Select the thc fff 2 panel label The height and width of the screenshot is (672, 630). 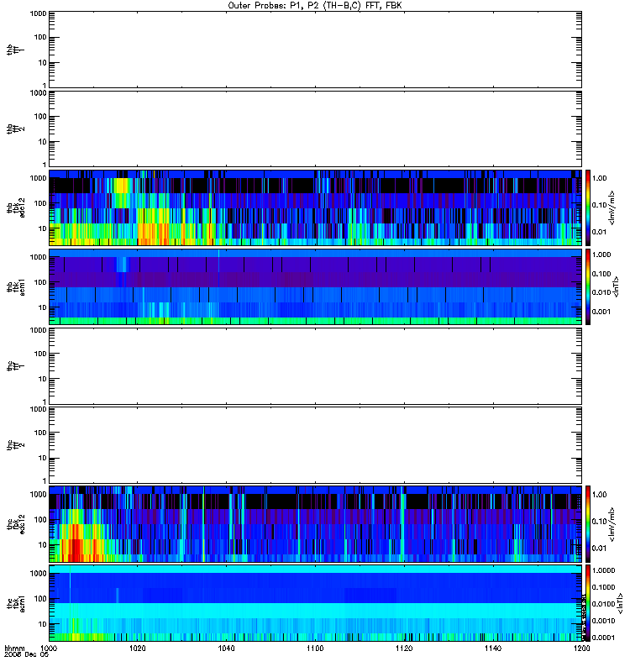click(x=15, y=445)
